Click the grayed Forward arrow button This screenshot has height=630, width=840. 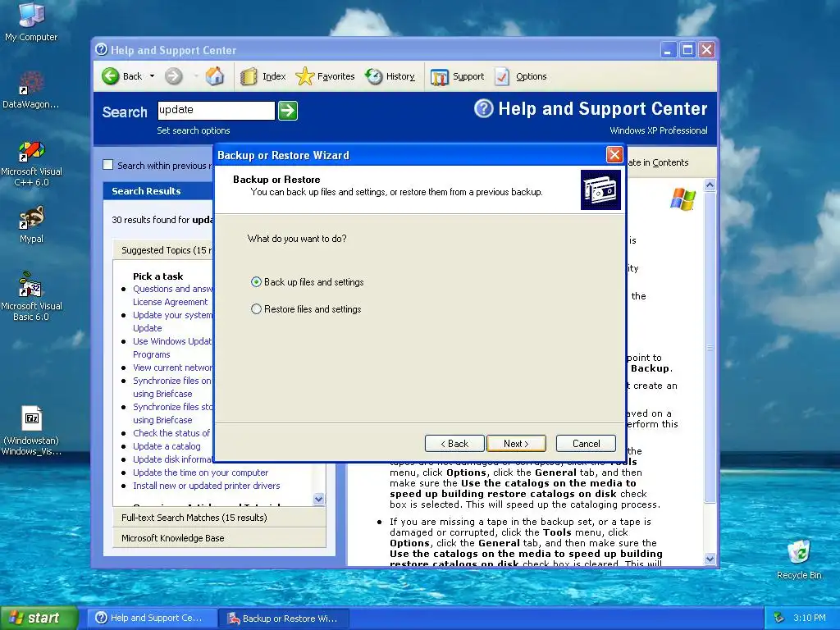tap(173, 76)
